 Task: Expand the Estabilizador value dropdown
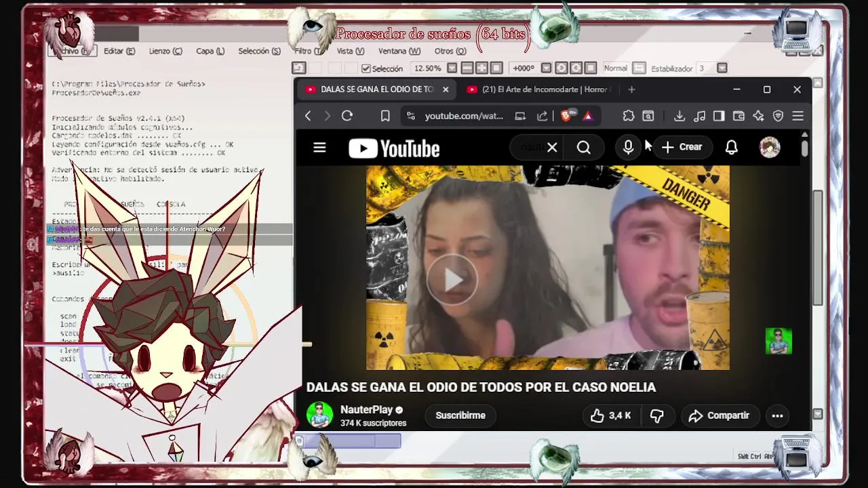pyautogui.click(x=722, y=68)
